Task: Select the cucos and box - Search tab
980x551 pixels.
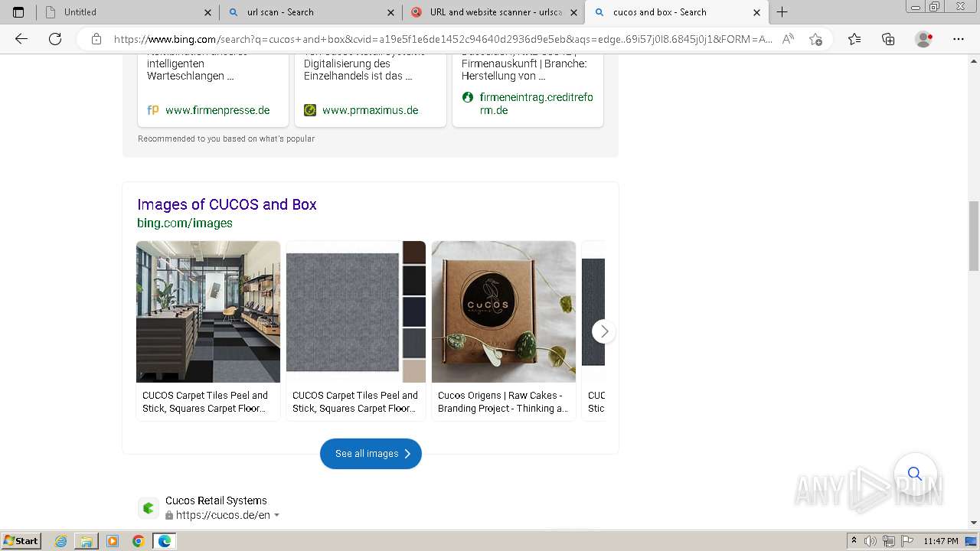Action: click(677, 12)
